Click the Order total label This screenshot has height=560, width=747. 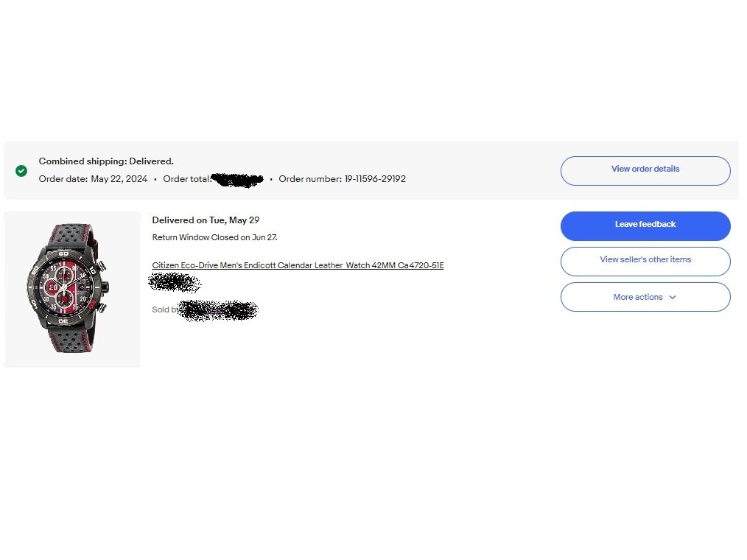pos(187,179)
